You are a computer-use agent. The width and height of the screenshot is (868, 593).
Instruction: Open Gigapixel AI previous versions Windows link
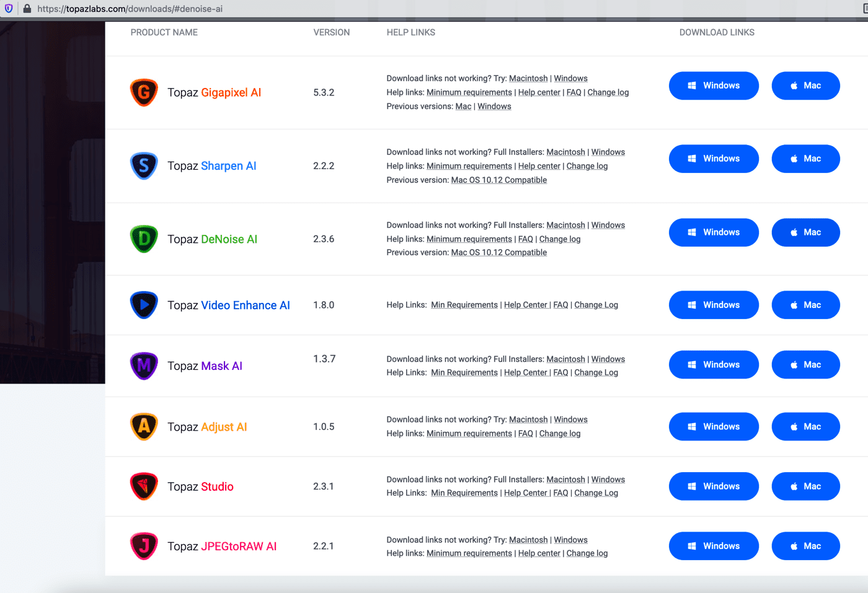click(x=494, y=107)
